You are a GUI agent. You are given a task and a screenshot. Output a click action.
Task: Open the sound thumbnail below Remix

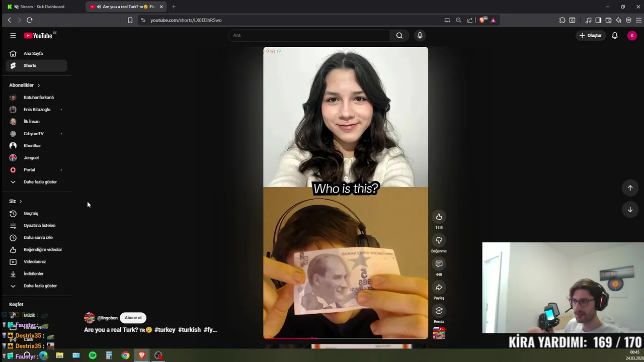pos(439,333)
